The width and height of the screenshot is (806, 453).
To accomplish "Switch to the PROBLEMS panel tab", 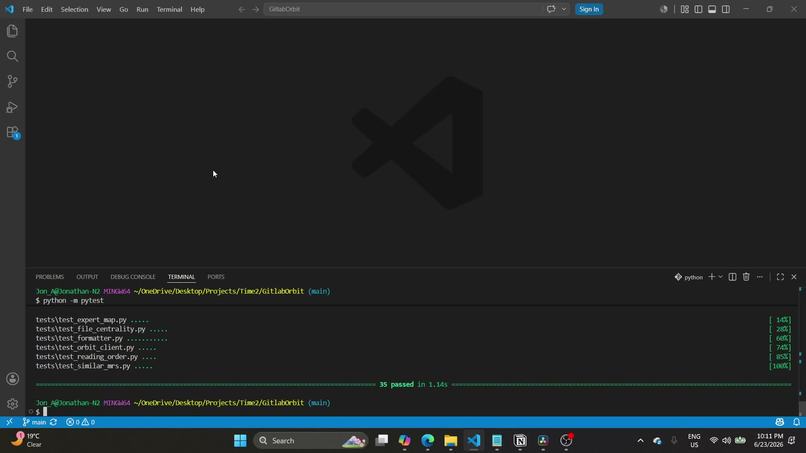I will [x=50, y=277].
